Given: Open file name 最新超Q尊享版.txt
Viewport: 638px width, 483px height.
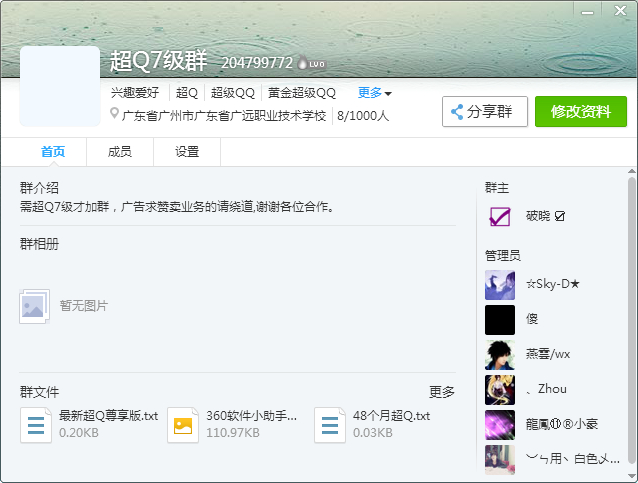Looking at the screenshot, I should [x=109, y=416].
